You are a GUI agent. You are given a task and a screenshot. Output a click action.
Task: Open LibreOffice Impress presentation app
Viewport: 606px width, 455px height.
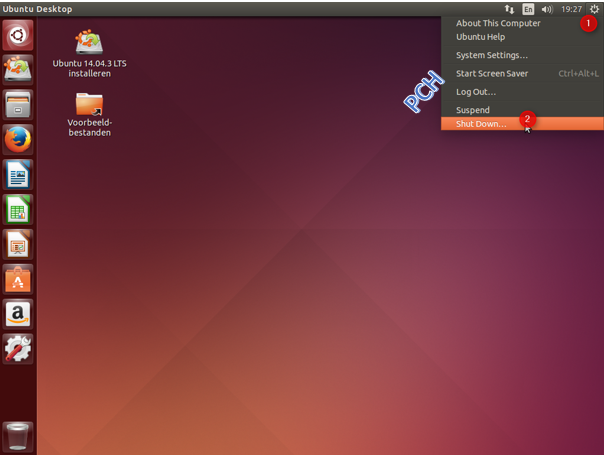click(18, 244)
